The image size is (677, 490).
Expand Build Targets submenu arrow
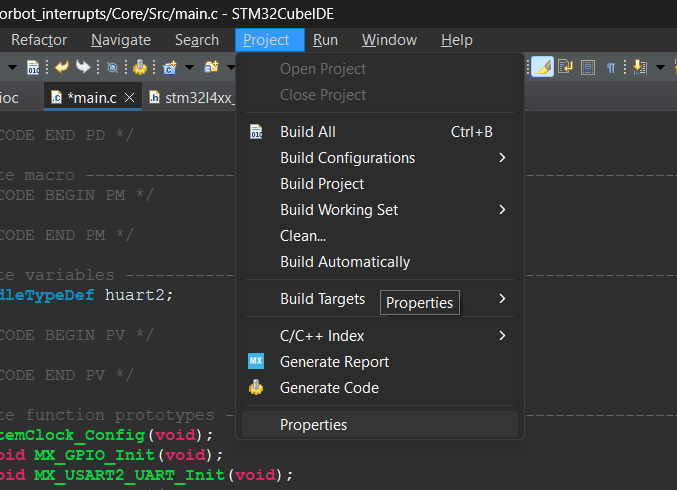[x=502, y=299]
